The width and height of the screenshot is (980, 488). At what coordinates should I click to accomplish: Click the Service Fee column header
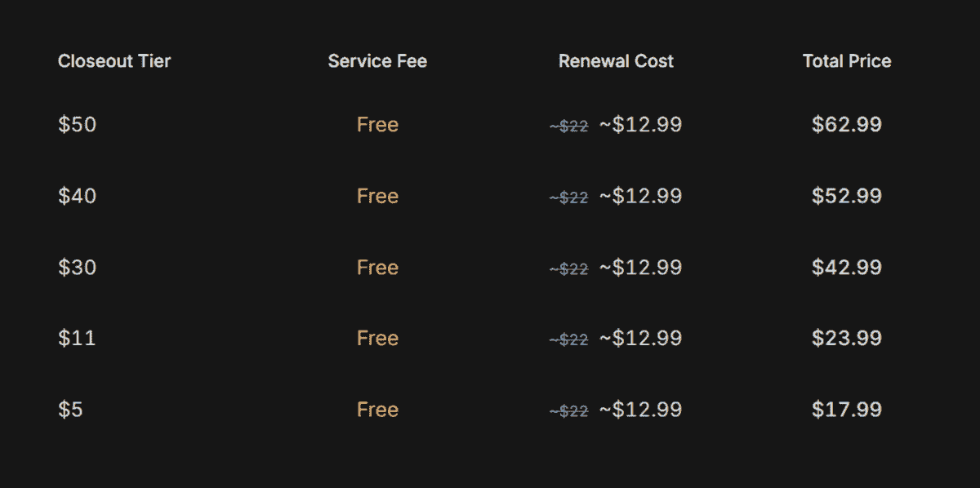click(377, 61)
